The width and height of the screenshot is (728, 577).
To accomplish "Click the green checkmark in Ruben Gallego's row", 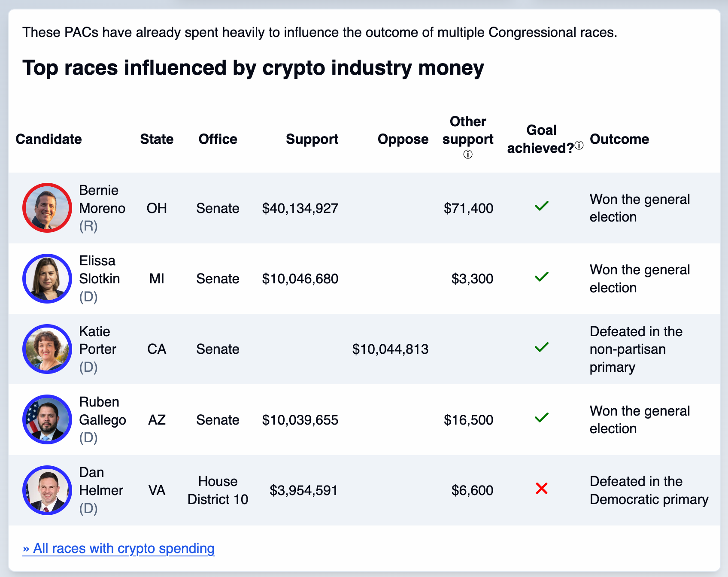I will [x=542, y=417].
